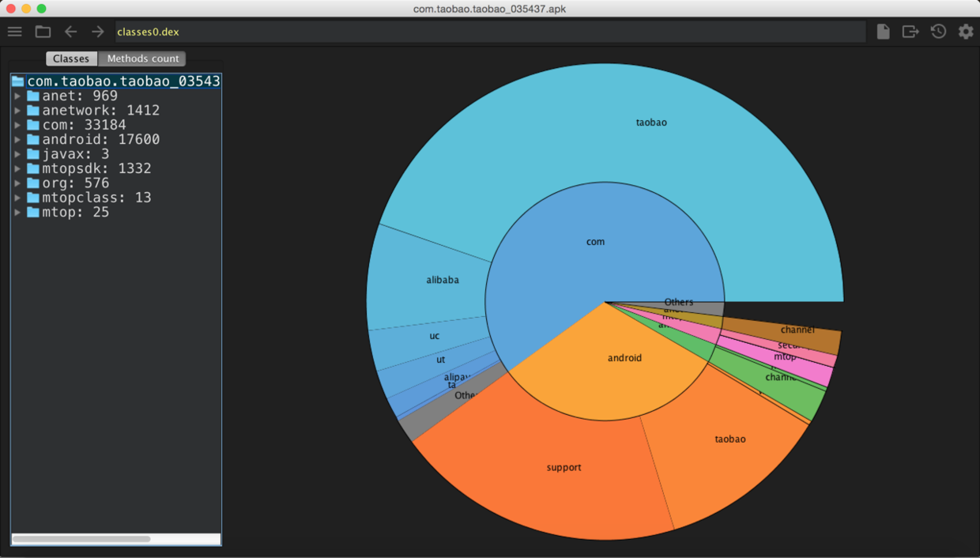Click the root package folder icon
The width and height of the screenshot is (980, 558).
click(x=18, y=81)
